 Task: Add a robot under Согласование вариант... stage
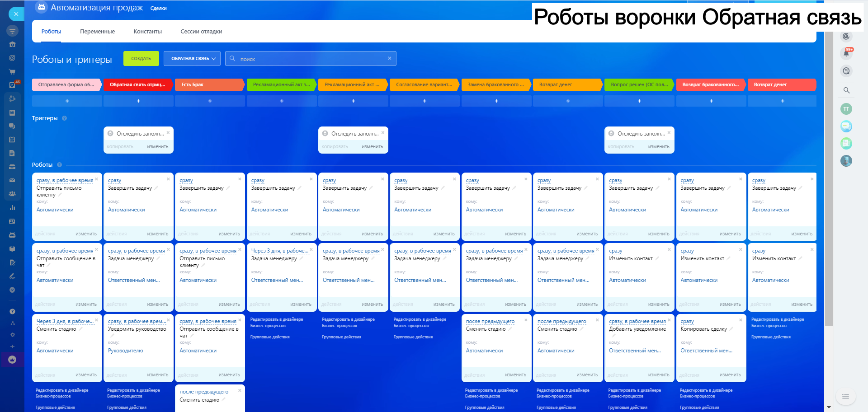(425, 101)
